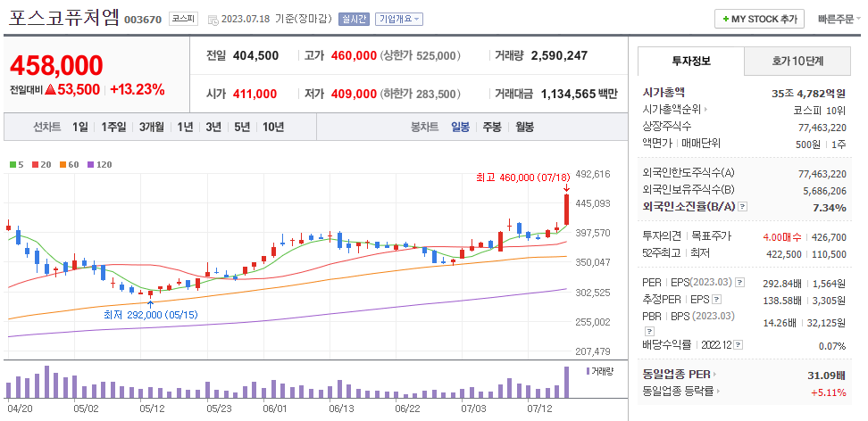
Task: Open help icon next to 외국인소진율(B/A)
Action: (x=743, y=206)
